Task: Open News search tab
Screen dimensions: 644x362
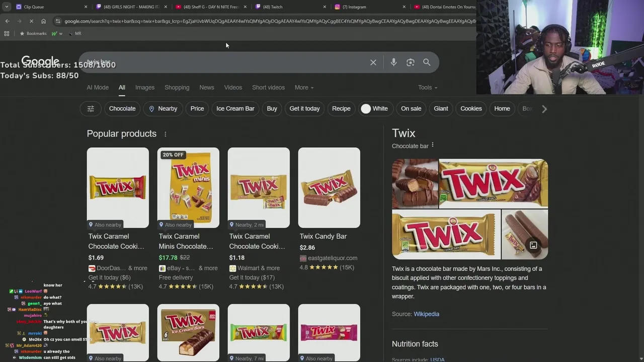Action: 207,87
